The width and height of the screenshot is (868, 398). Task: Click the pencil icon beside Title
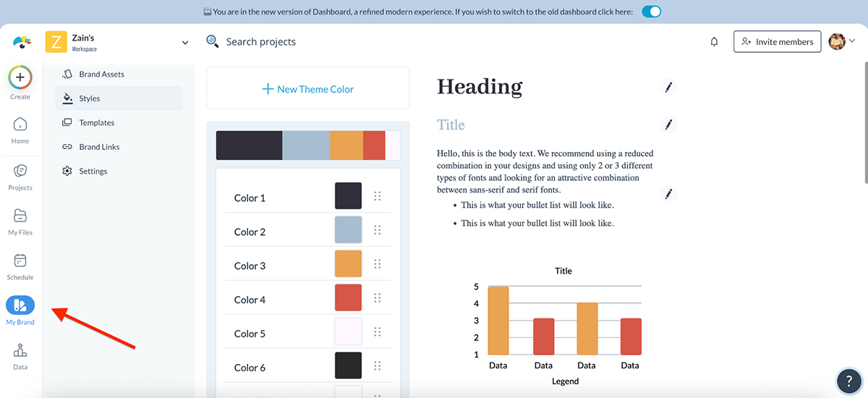click(x=668, y=124)
